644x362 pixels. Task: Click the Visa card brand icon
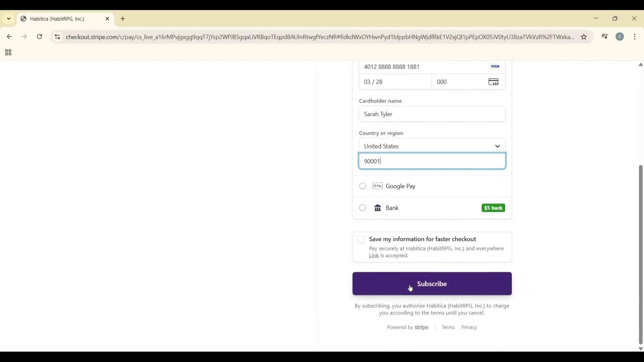coord(495,66)
